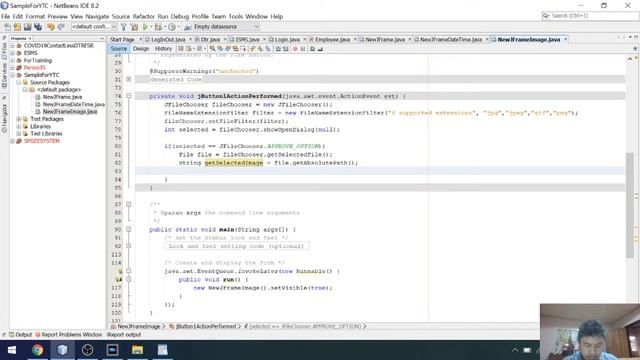Click the Redo toolbar icon
Image resolution: width=640 pixels, height=360 pixels.
(x=61, y=27)
